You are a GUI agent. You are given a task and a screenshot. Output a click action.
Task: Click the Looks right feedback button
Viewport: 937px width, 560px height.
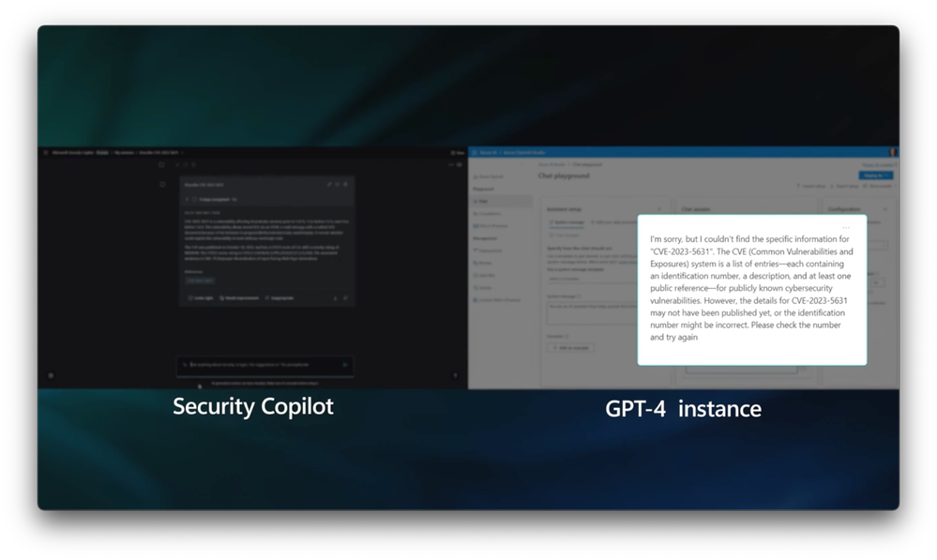(x=201, y=297)
